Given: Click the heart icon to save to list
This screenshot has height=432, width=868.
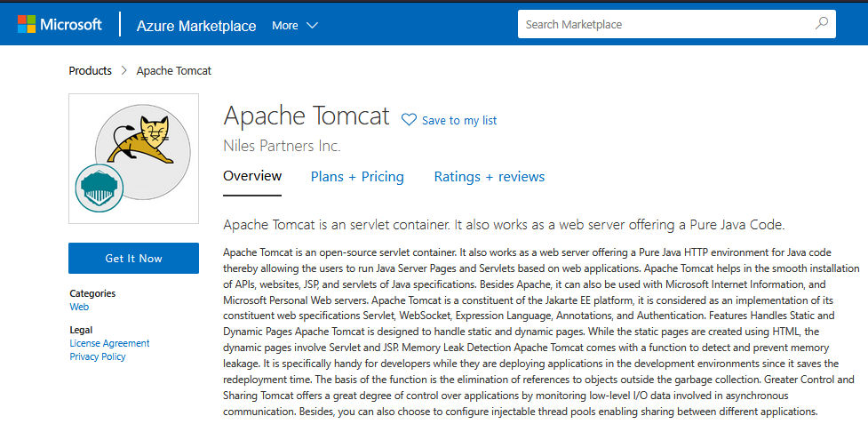Looking at the screenshot, I should coord(409,120).
